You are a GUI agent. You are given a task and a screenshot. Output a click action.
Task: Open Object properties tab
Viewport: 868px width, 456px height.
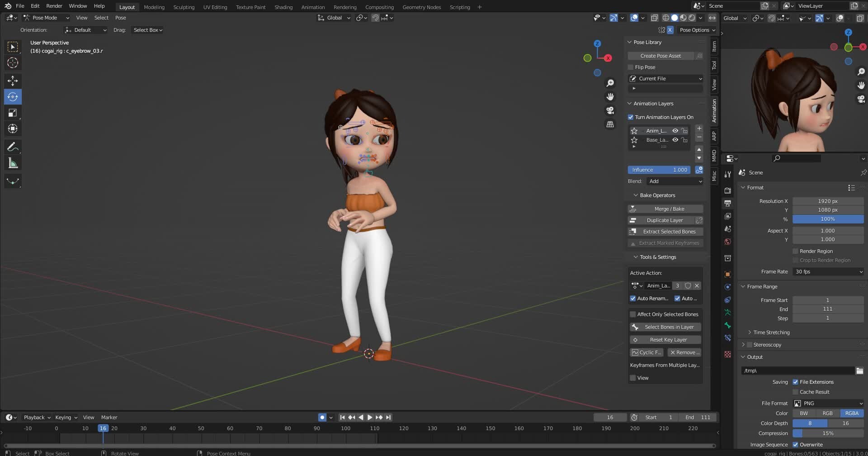[x=728, y=274]
